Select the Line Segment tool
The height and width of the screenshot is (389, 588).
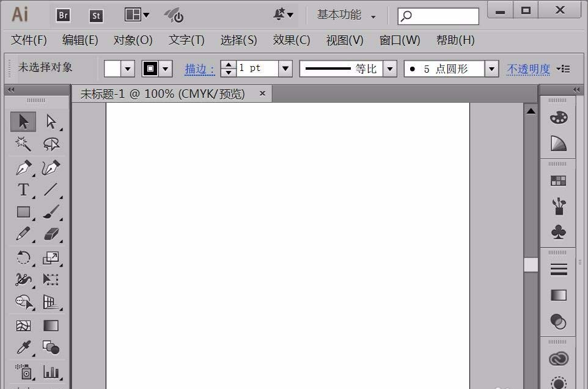pyautogui.click(x=51, y=190)
